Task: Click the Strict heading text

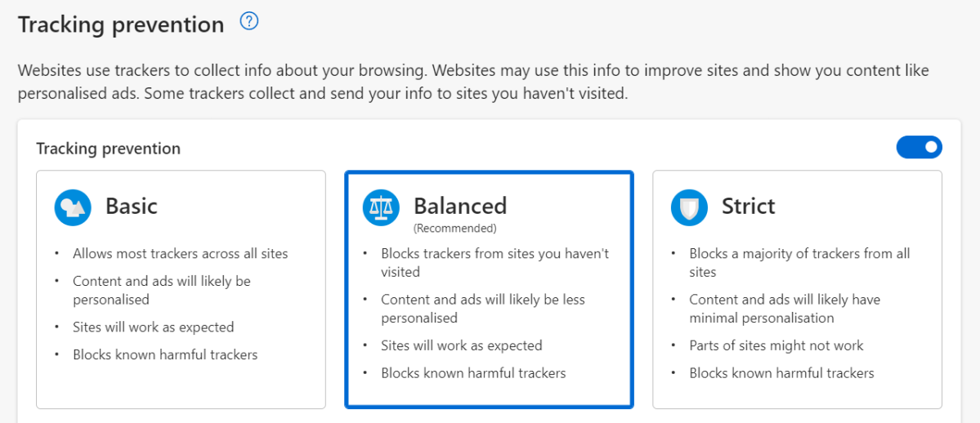Action: tap(749, 206)
